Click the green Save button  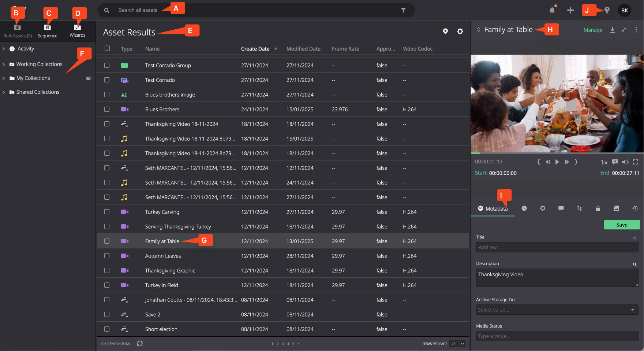[622, 225]
